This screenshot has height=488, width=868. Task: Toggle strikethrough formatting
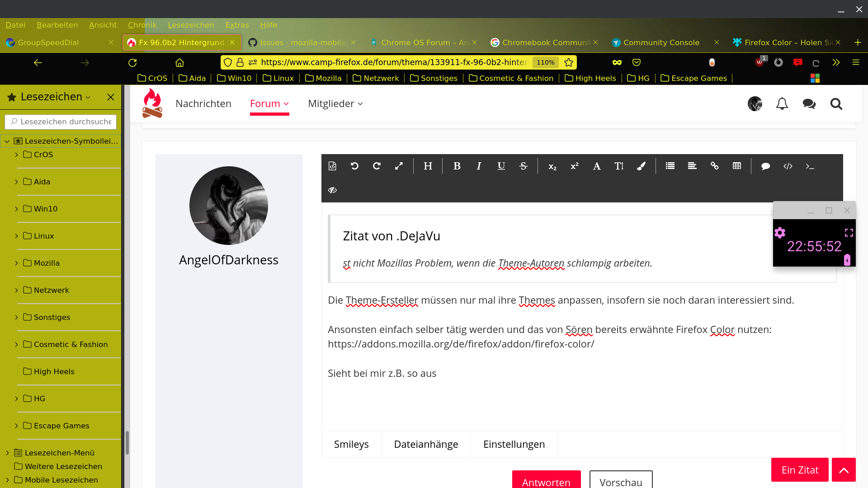pos(523,166)
